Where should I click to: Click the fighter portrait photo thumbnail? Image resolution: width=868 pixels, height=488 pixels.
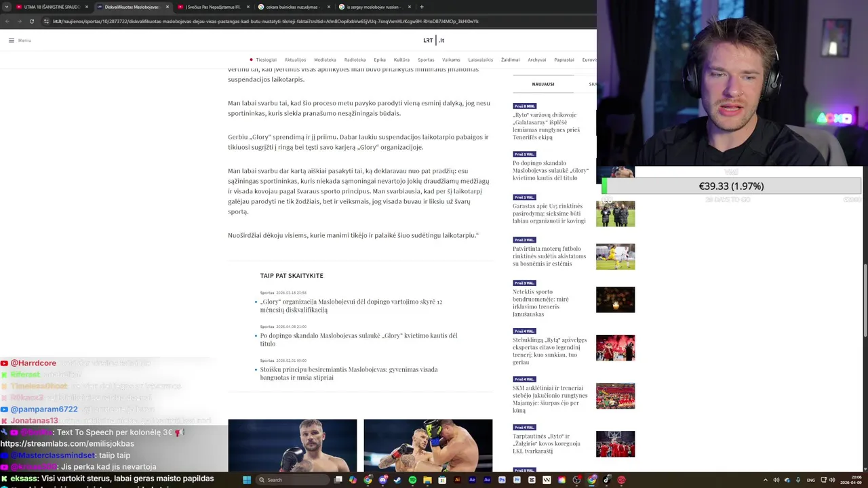pos(292,445)
